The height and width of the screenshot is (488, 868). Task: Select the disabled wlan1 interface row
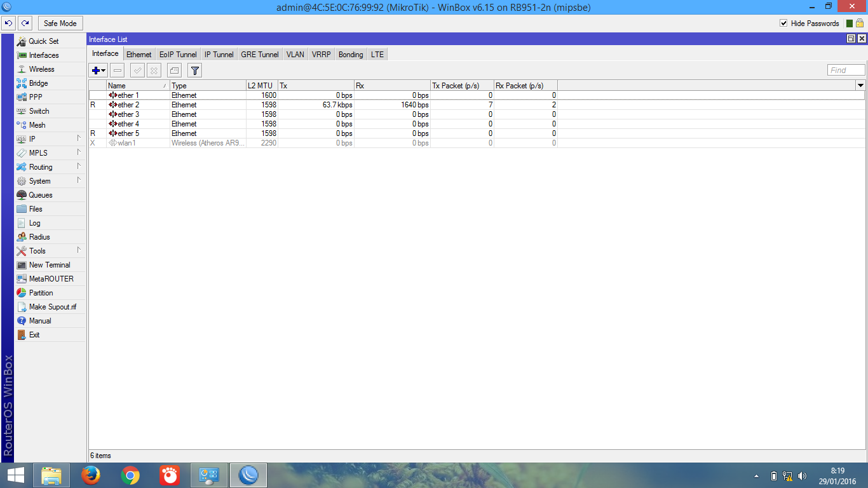(x=477, y=143)
